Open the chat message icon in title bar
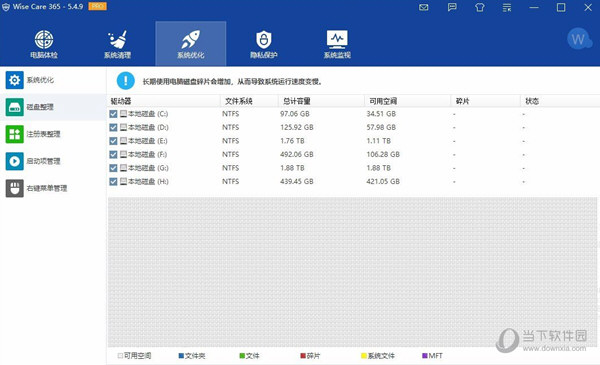 click(452, 8)
